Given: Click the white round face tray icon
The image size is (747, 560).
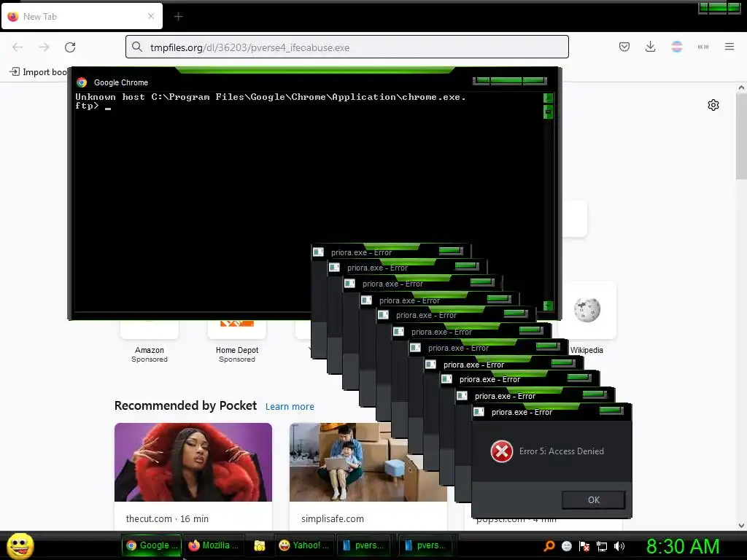Looking at the screenshot, I should coord(566,546).
